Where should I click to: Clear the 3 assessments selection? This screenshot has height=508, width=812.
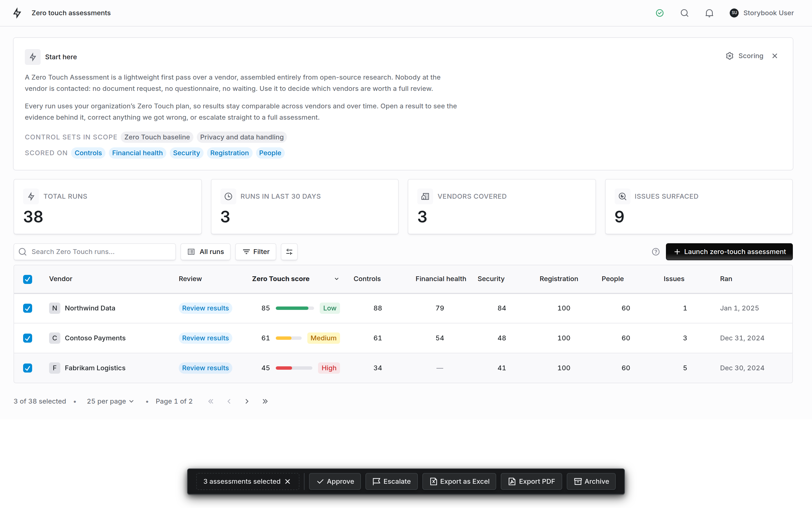tap(288, 481)
